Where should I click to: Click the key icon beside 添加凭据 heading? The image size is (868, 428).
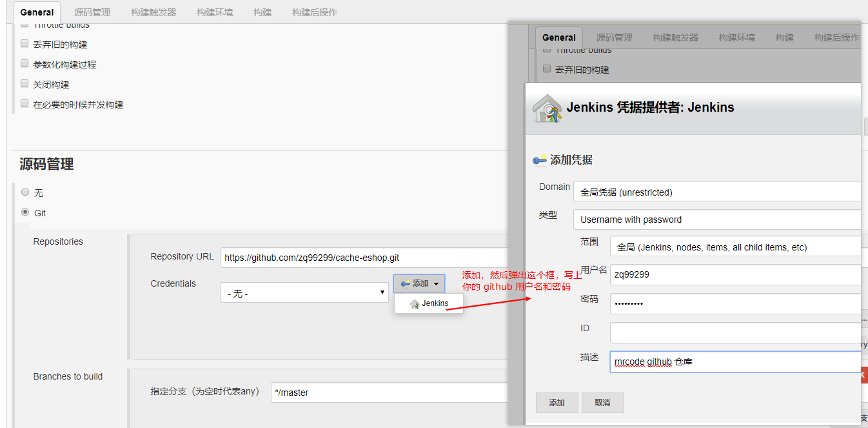pyautogui.click(x=539, y=160)
